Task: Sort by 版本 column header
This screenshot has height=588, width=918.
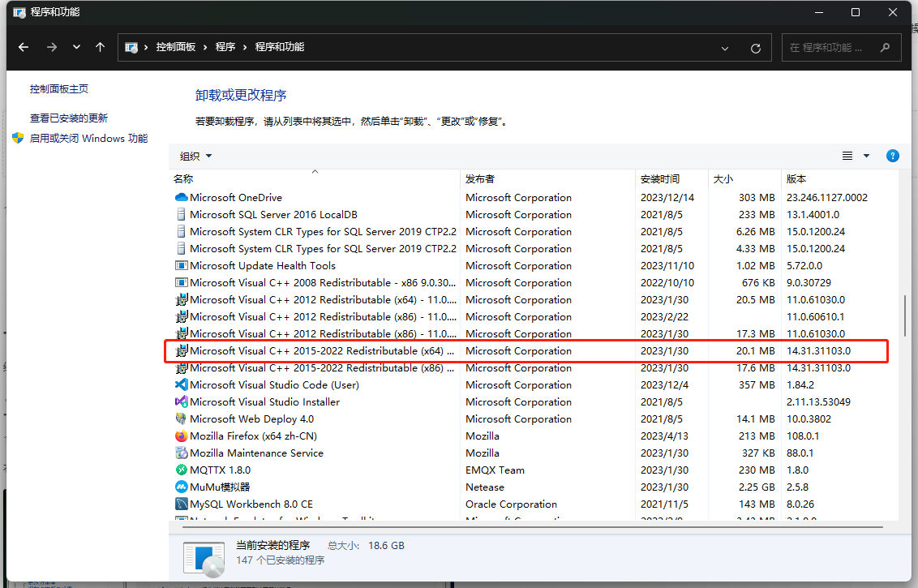Action: point(839,178)
